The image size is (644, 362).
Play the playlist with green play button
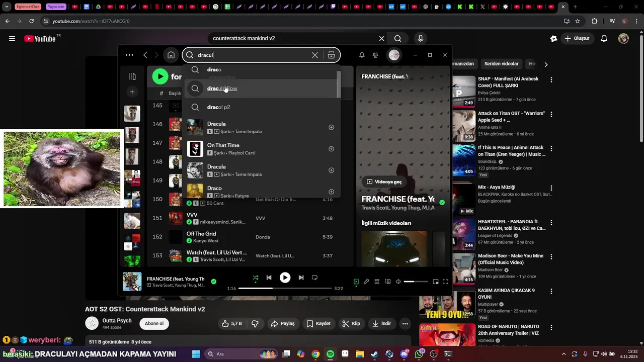160,76
